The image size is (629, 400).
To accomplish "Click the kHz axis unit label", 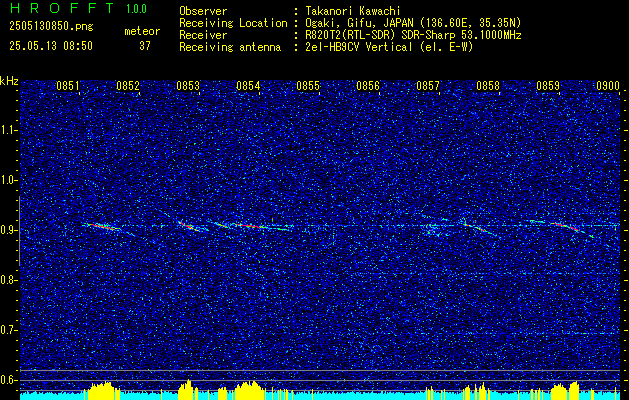I will (x=9, y=81).
